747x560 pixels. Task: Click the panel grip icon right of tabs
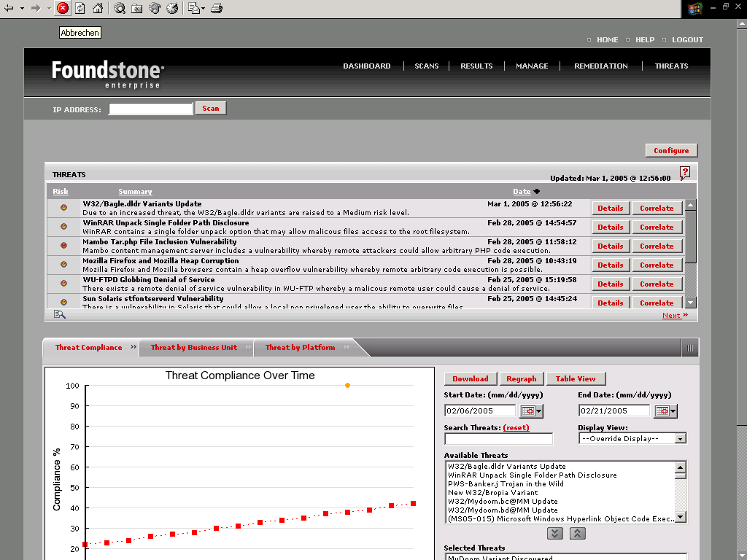[690, 348]
